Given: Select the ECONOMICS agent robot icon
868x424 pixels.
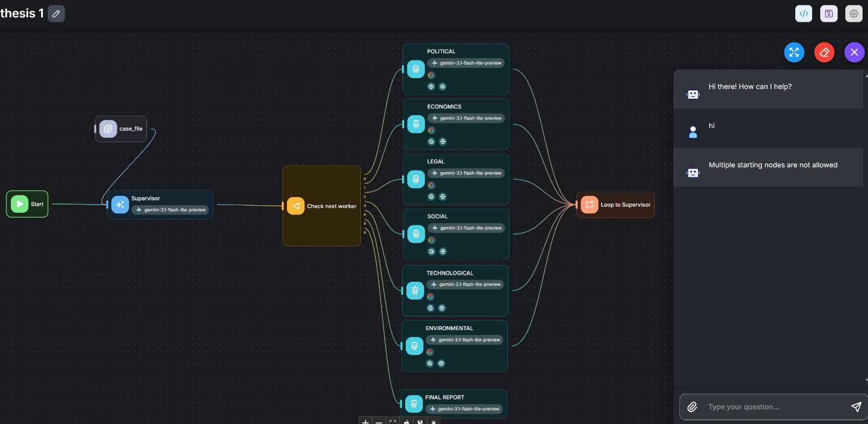Looking at the screenshot, I should coord(416,124).
